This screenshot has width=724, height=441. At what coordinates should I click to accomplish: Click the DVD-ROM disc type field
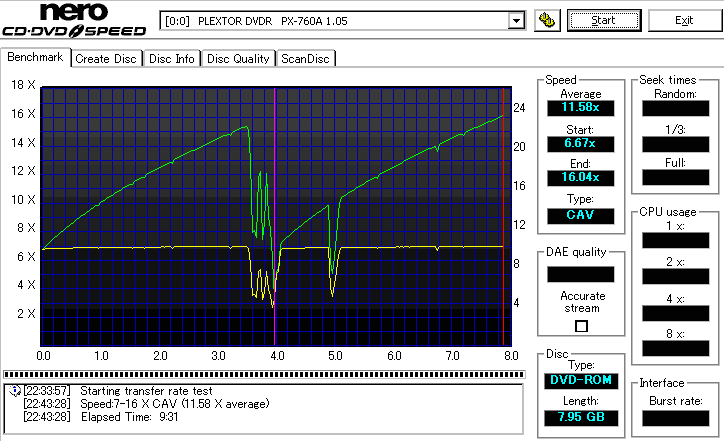coord(580,381)
